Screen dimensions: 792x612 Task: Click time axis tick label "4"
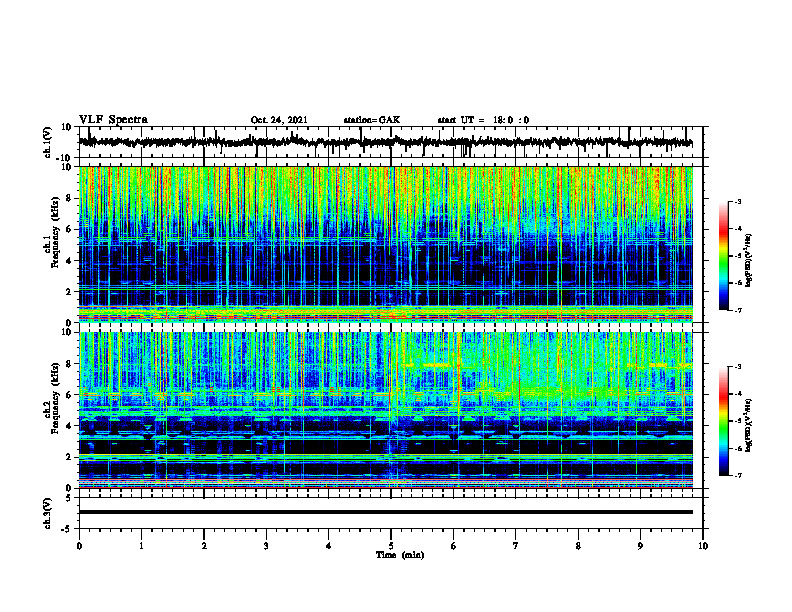329,546
